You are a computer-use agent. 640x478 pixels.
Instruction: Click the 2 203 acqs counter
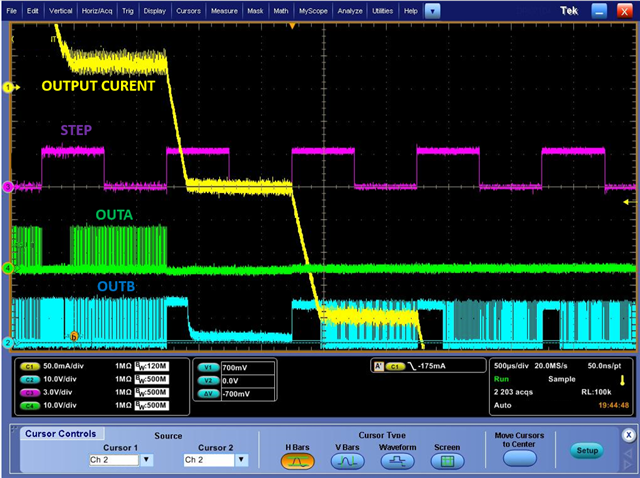(x=513, y=392)
